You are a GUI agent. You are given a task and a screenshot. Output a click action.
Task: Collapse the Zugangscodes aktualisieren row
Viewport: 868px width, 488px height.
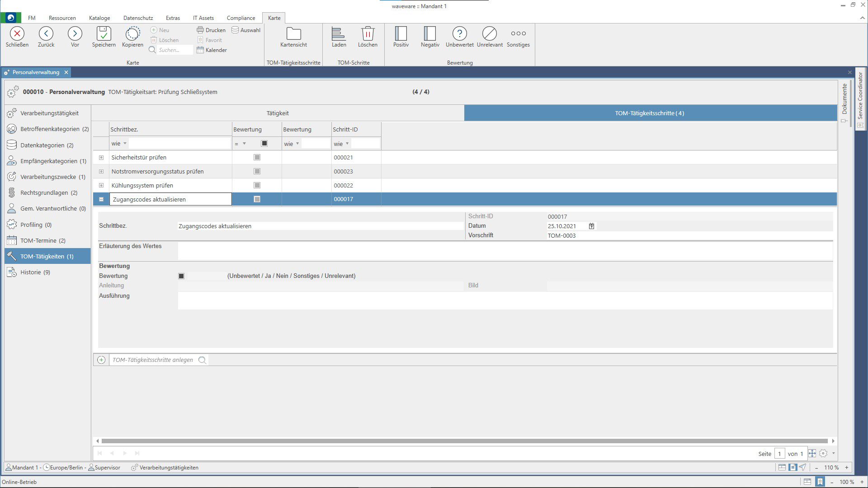(101, 199)
